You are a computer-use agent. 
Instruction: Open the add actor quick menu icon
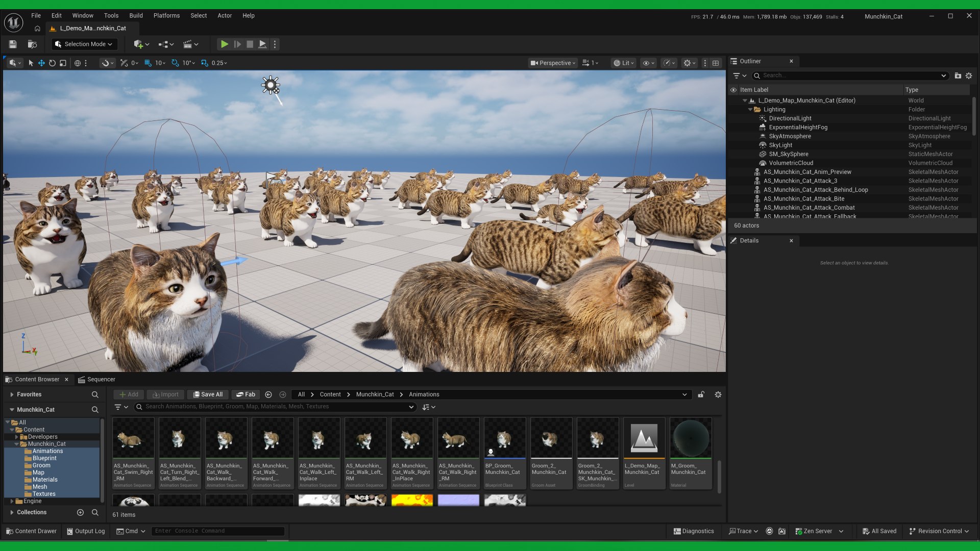141,44
